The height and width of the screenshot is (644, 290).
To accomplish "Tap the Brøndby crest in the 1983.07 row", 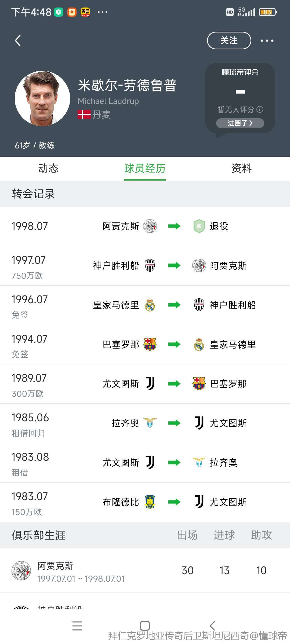I will 150,502.
